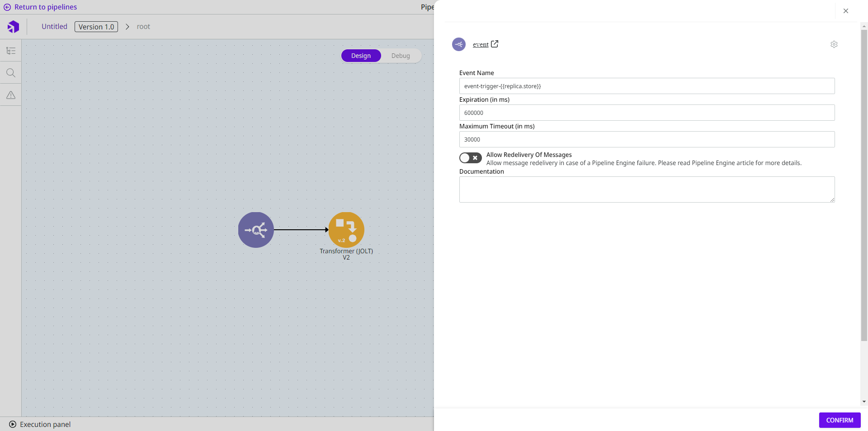Image resolution: width=868 pixels, height=431 pixels.
Task: Click the event component header icon
Action: 459,44
